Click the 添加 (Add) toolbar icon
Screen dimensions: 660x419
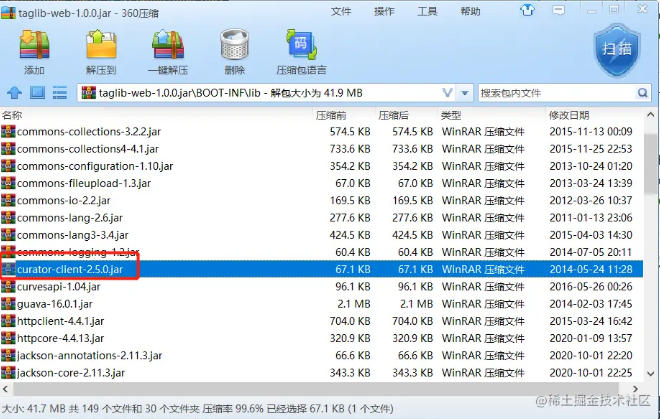(x=35, y=45)
